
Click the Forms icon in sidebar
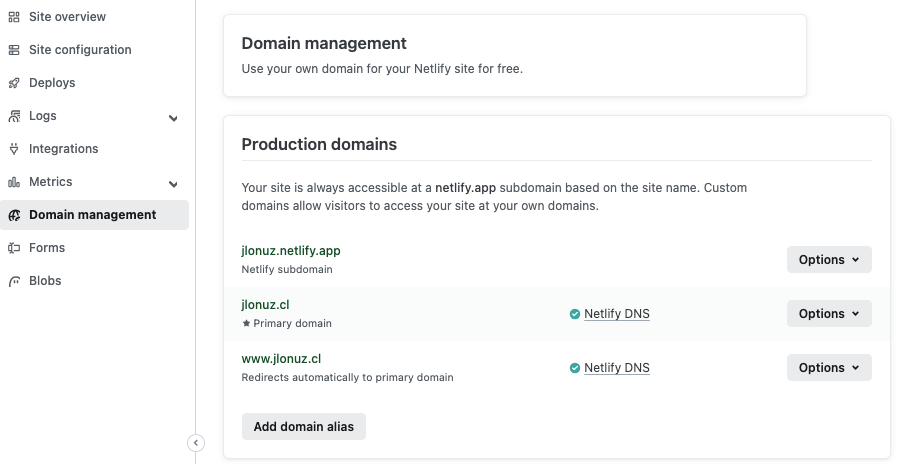[x=14, y=248]
